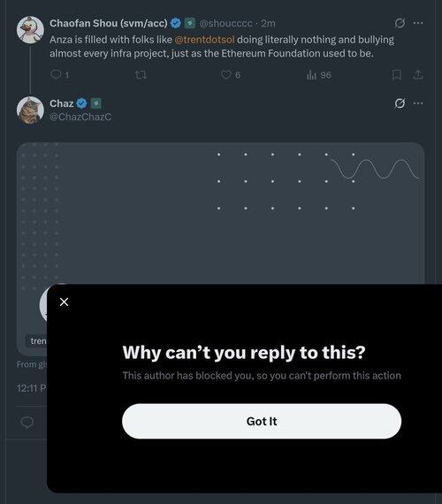Open the @ChazChazC handle
This screenshot has height=504, width=442.
point(80,117)
